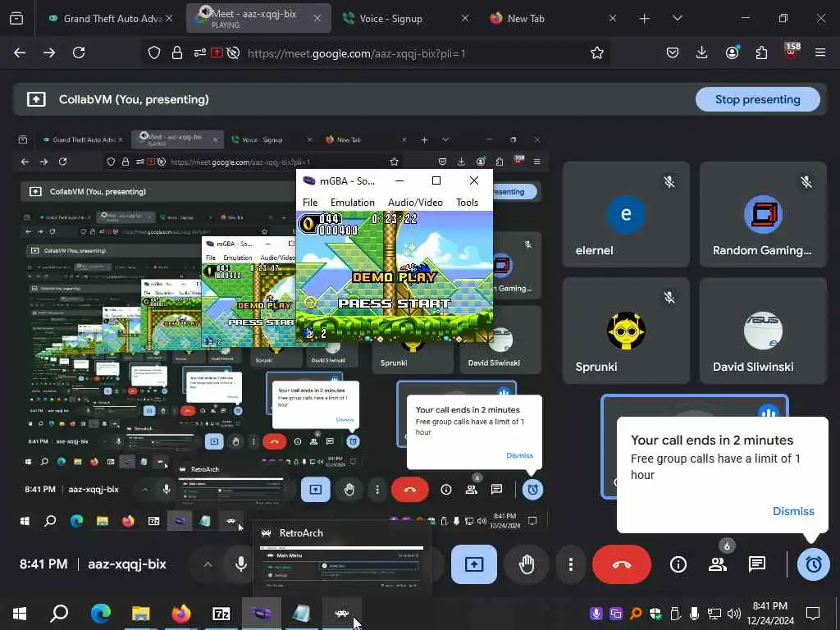This screenshot has height=630, width=840.
Task: Expand audio settings chevron beside the microphone
Action: 208,564
